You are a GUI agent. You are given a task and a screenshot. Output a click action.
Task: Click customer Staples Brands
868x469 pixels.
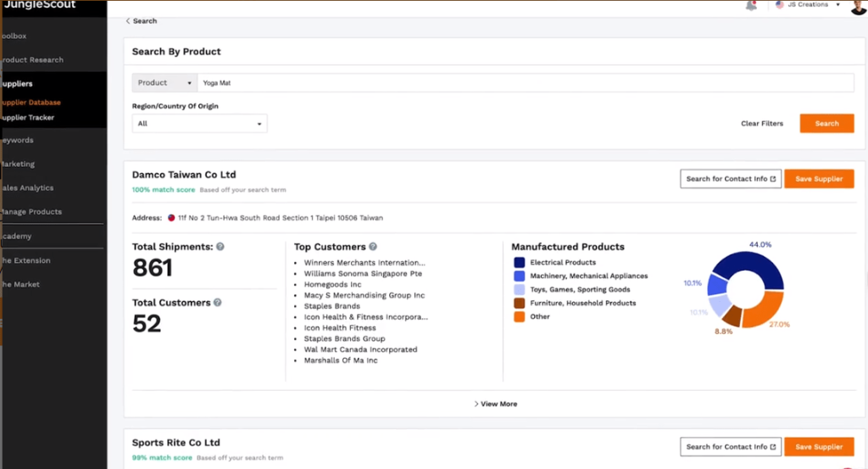[x=331, y=305]
